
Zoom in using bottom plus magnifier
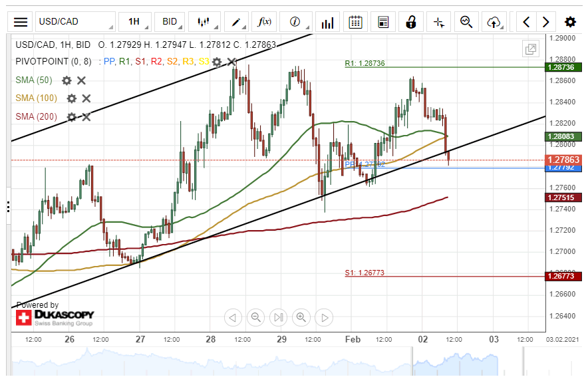[301, 318]
